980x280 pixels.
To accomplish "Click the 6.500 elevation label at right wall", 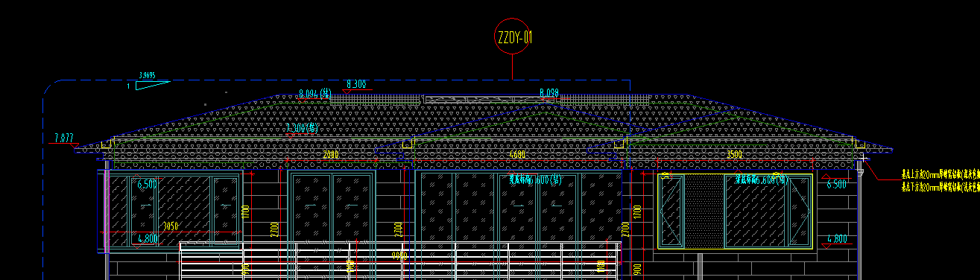I will (x=836, y=184).
